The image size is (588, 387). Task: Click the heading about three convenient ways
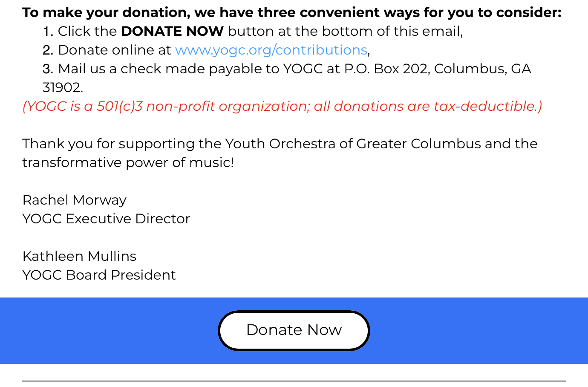point(292,12)
